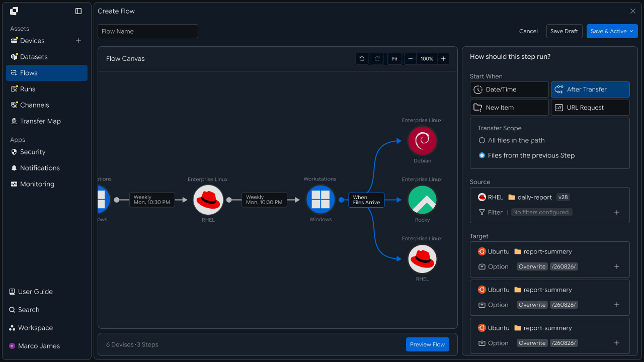Screen dimensions: 644x362
Task: Click the app logo in sidebar
Action: pyautogui.click(x=14, y=11)
